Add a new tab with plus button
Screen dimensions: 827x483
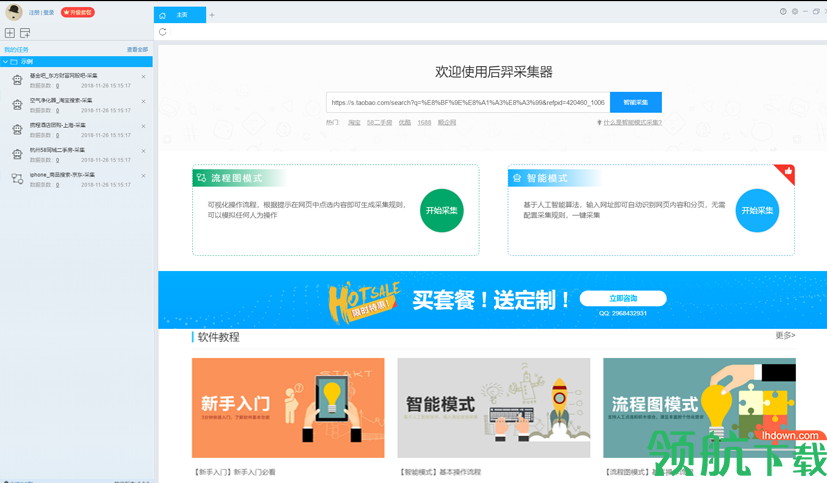[212, 15]
